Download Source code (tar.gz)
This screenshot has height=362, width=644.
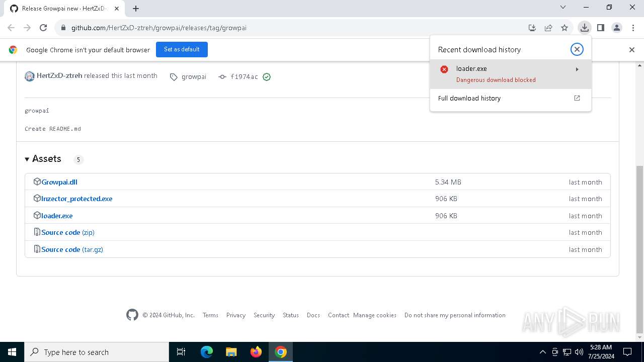[72, 249]
